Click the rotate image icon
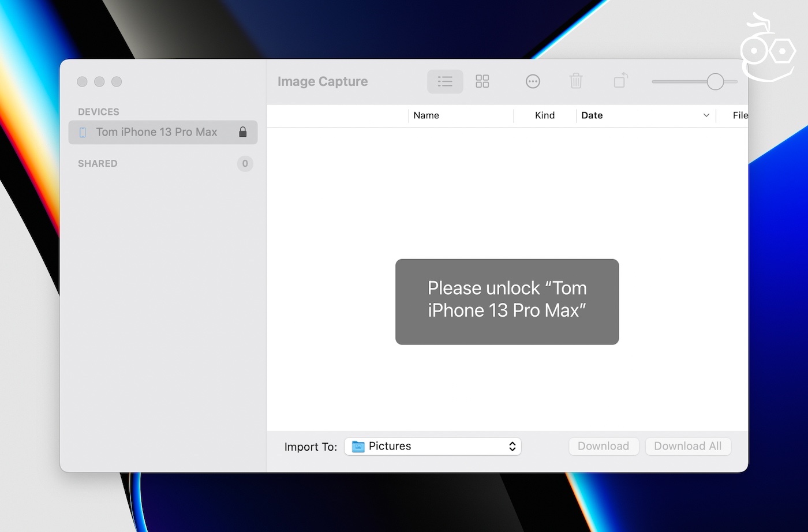Screen dimensions: 808x532 pyautogui.click(x=620, y=81)
